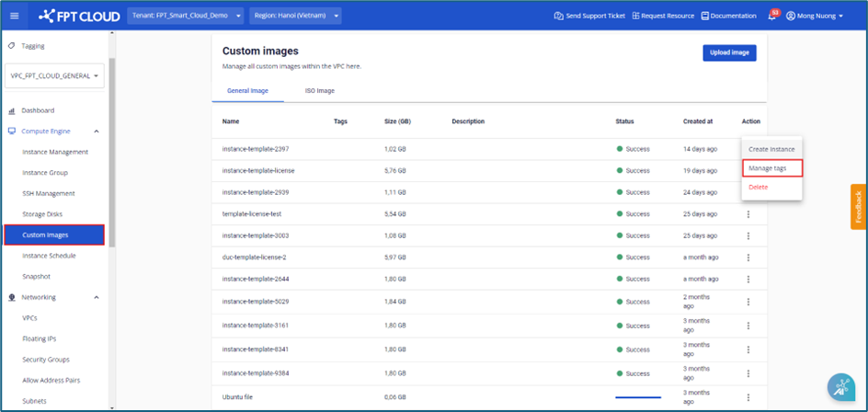Click the Upload image button
Screen dimensions: 868x412
pyautogui.click(x=729, y=52)
